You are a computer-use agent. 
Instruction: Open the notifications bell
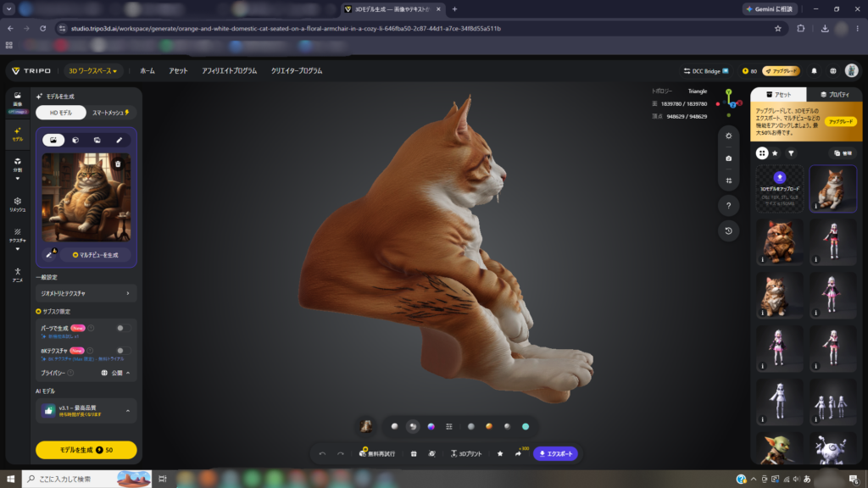(814, 71)
